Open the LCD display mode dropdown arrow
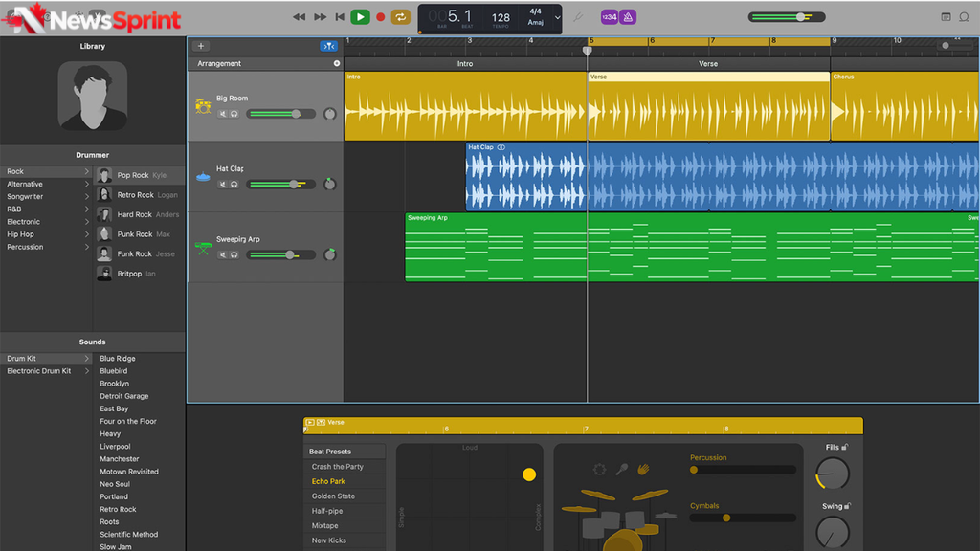Image resolution: width=980 pixels, height=551 pixels. [557, 17]
